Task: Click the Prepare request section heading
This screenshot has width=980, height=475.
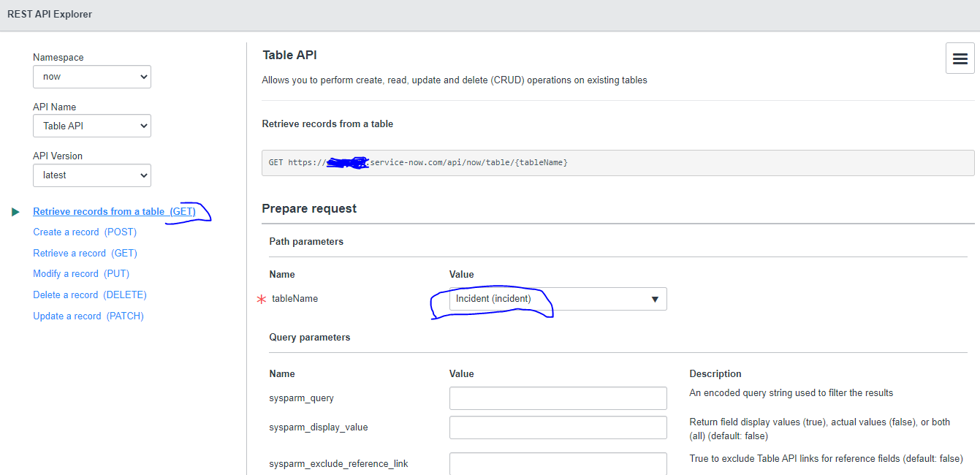Action: (309, 208)
